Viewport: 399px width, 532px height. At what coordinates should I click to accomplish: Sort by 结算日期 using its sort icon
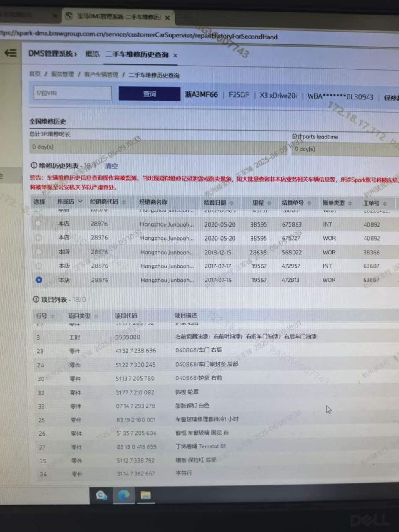pos(232,203)
